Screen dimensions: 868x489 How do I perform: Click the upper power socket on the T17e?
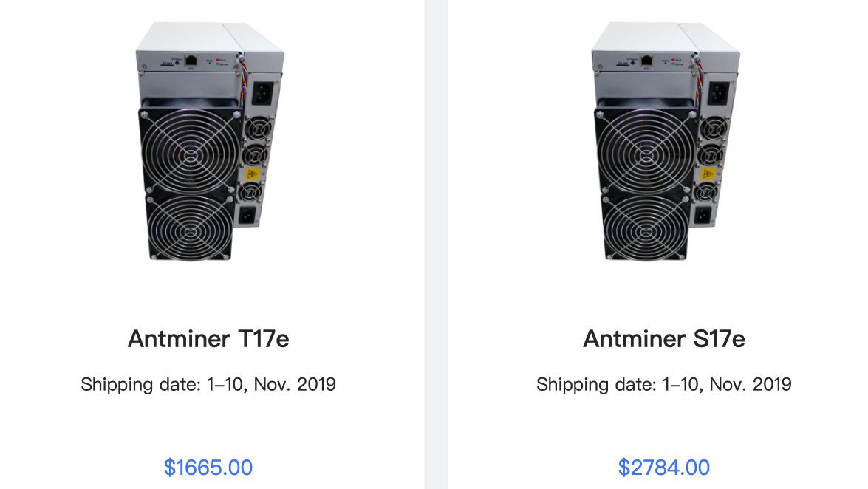point(262,94)
